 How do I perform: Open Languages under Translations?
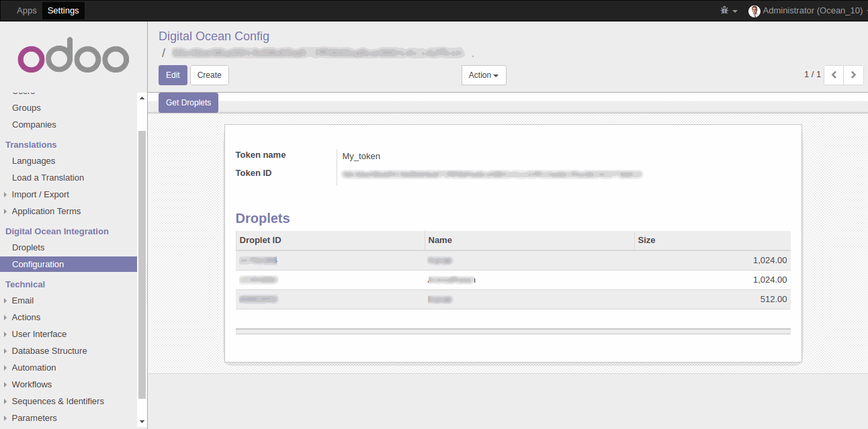tap(34, 161)
